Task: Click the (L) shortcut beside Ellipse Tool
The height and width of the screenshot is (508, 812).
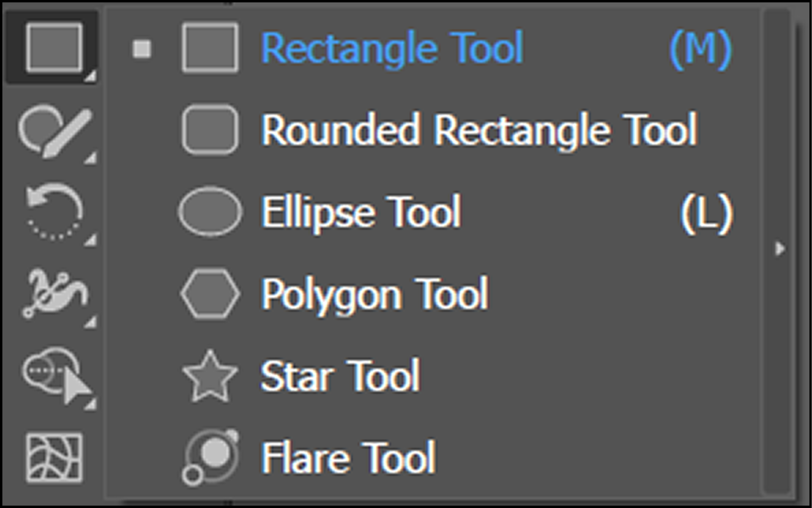Action: (707, 212)
